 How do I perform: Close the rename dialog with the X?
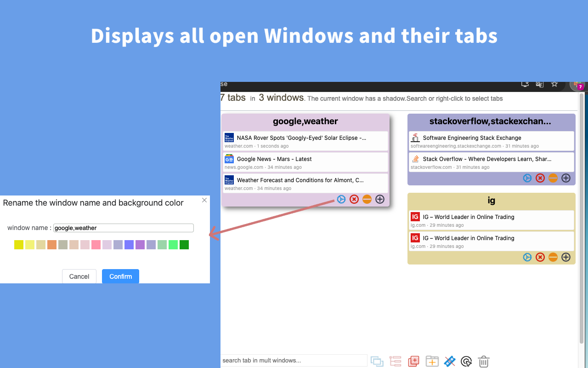(204, 200)
